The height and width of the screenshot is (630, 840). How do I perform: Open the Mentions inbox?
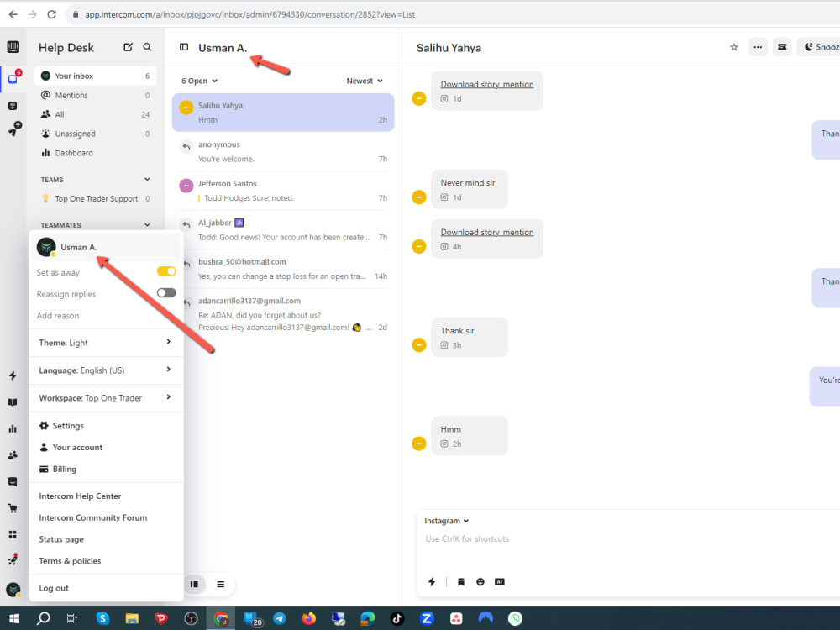point(96,96)
